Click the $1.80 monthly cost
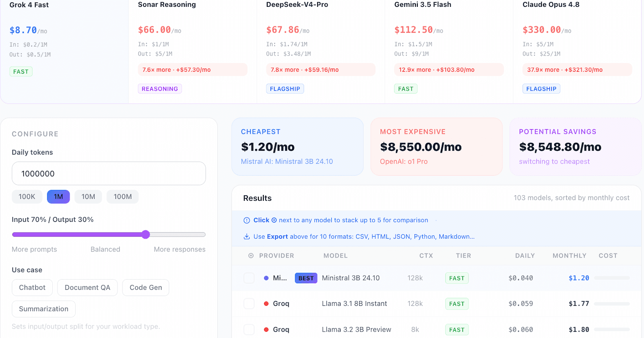 [579, 330]
